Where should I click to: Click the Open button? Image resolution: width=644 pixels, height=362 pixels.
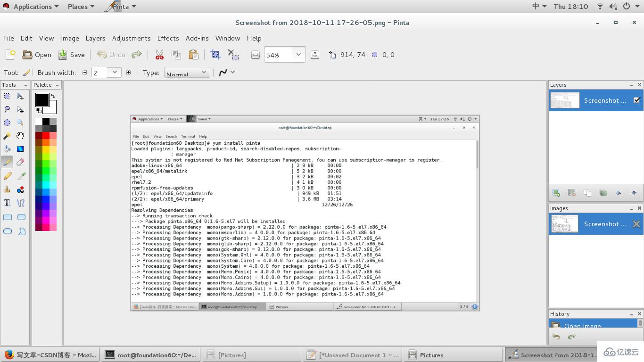[x=37, y=55]
